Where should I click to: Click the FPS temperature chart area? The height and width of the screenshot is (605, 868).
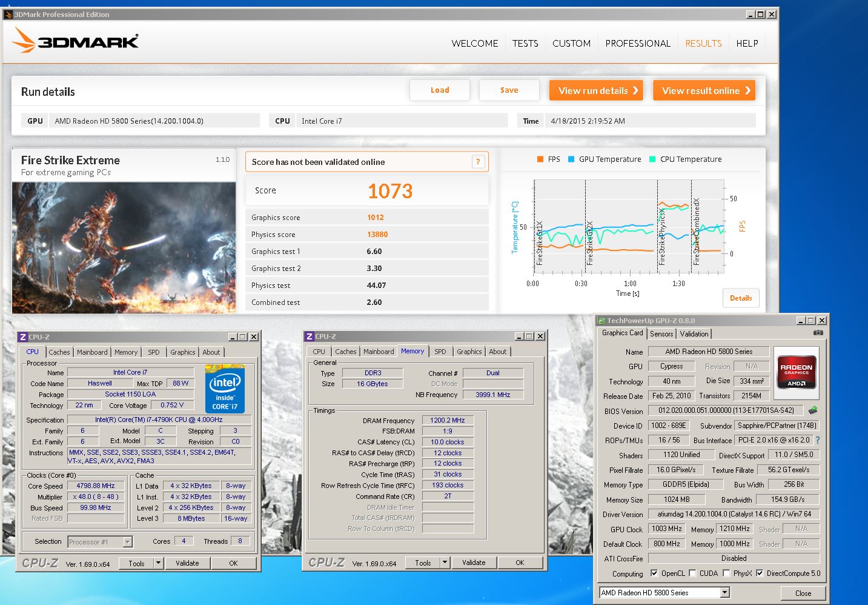(628, 227)
